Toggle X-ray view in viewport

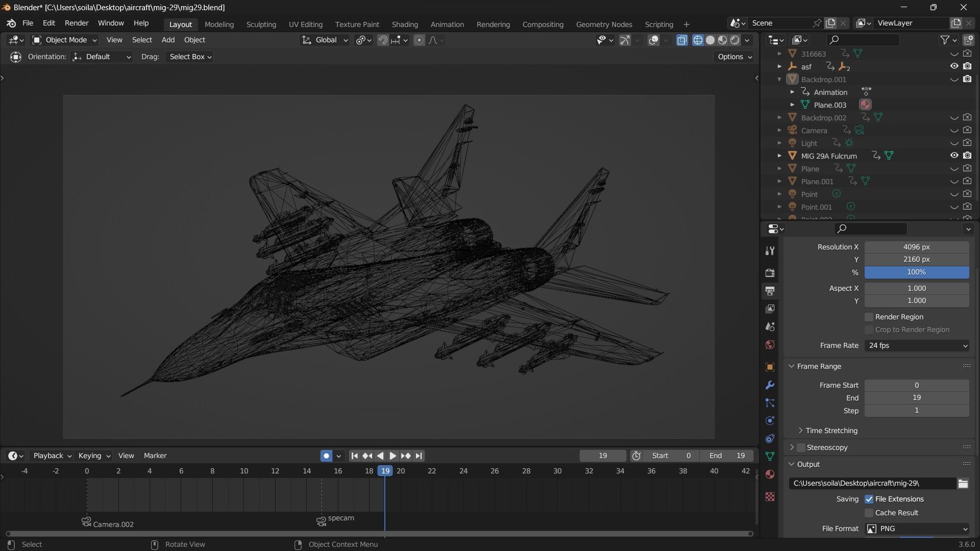(682, 40)
